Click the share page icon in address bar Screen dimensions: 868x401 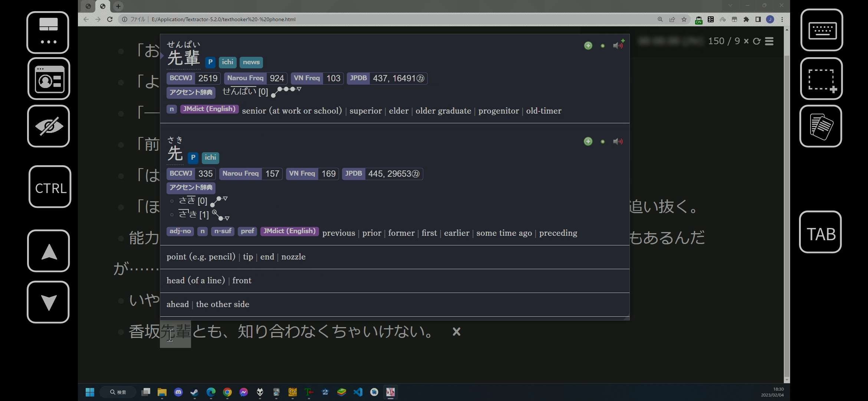tap(672, 19)
